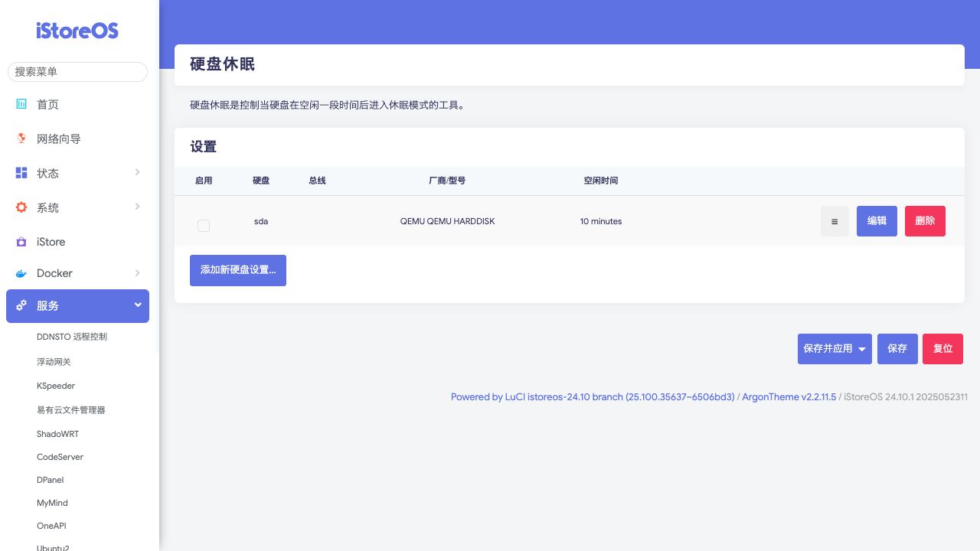Screen dimensions: 980x551
Task: Delete the sda disk entry
Action: point(925,221)
